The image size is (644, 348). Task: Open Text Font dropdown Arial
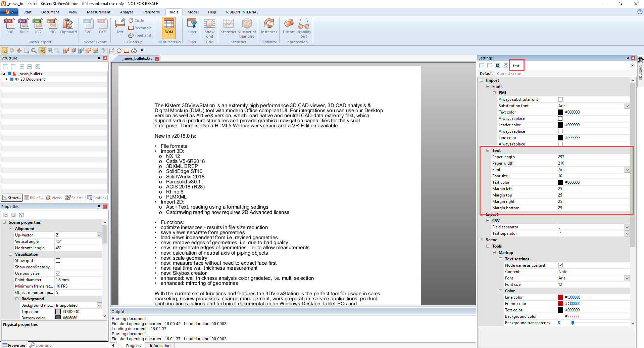point(627,170)
